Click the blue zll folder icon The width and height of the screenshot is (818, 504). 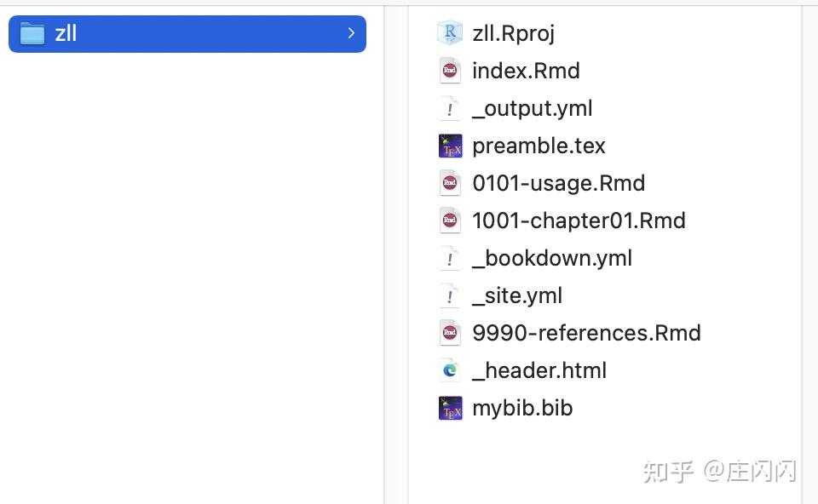coord(33,33)
